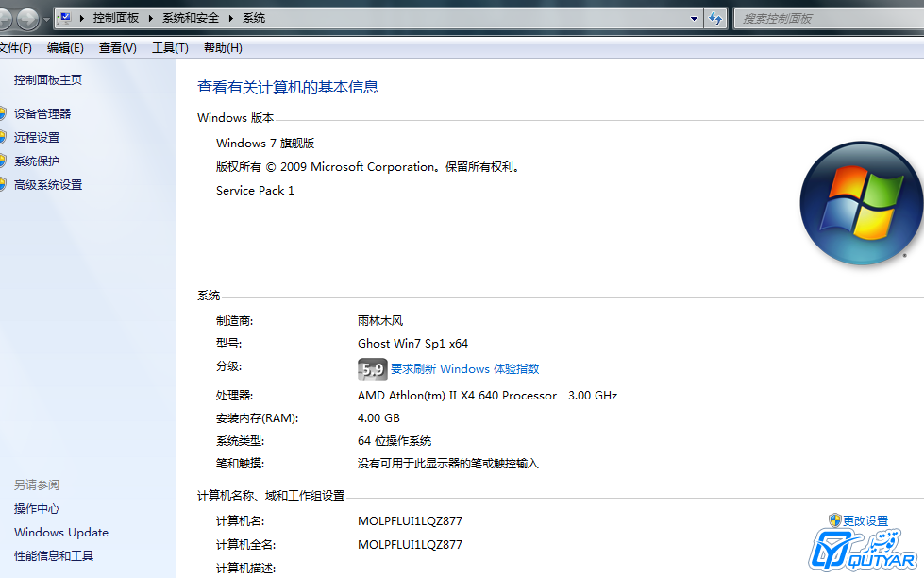Click shield icon next to 系统保护
The width and height of the screenshot is (924, 578).
(x=2, y=161)
